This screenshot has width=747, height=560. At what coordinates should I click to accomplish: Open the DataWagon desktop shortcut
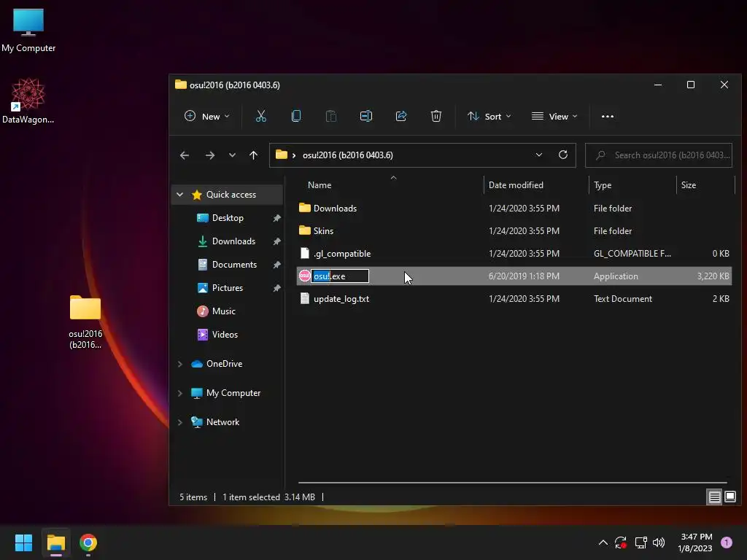(28, 101)
